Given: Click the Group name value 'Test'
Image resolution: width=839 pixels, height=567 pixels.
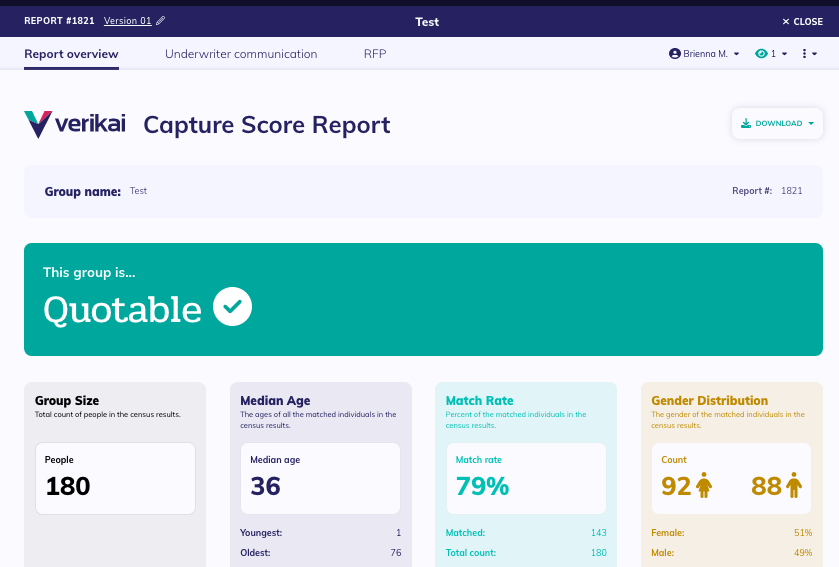Looking at the screenshot, I should [x=138, y=191].
